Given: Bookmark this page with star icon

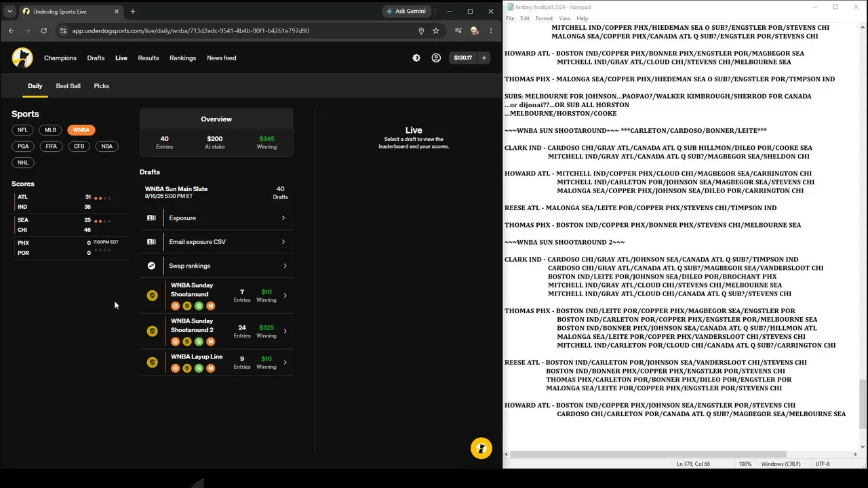Looking at the screenshot, I should coord(436,30).
